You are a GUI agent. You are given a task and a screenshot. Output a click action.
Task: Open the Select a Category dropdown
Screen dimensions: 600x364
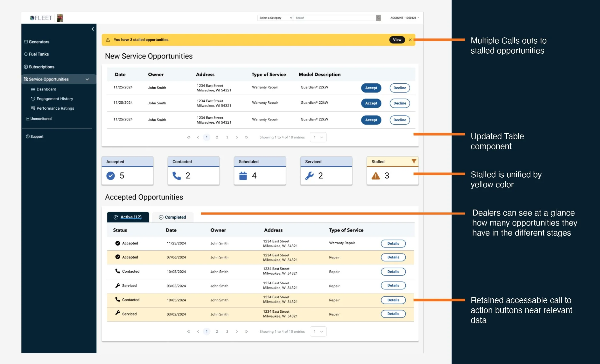[x=275, y=18]
